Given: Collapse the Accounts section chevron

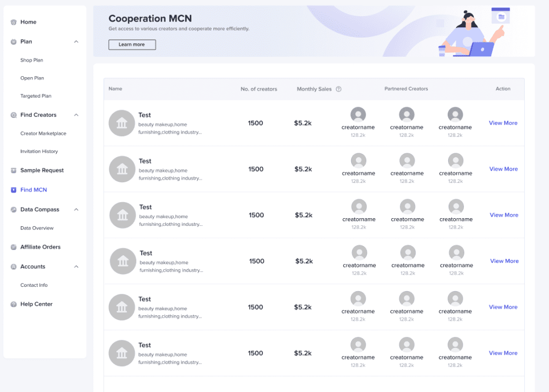Looking at the screenshot, I should pyautogui.click(x=76, y=267).
